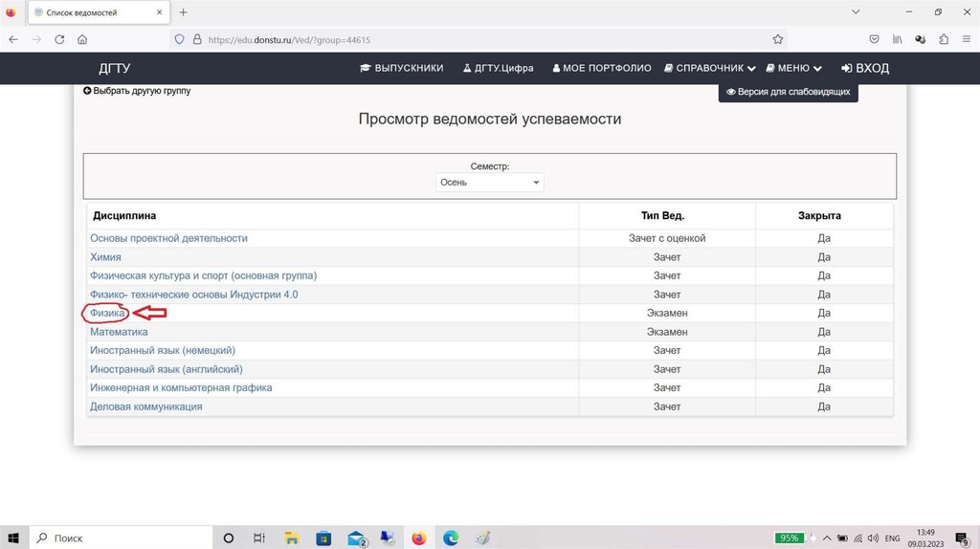Open the Семестр dropdown showing Осень
The width and height of the screenshot is (980, 549).
coord(489,182)
